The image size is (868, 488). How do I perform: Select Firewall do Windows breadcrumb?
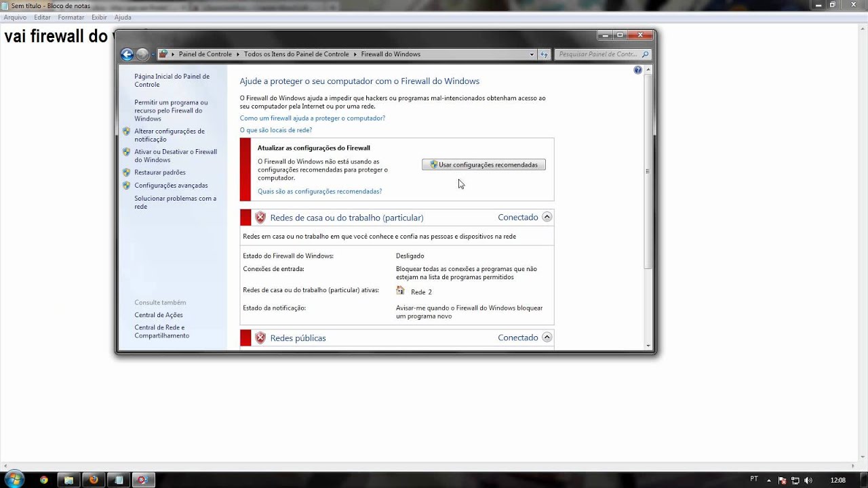pyautogui.click(x=391, y=54)
